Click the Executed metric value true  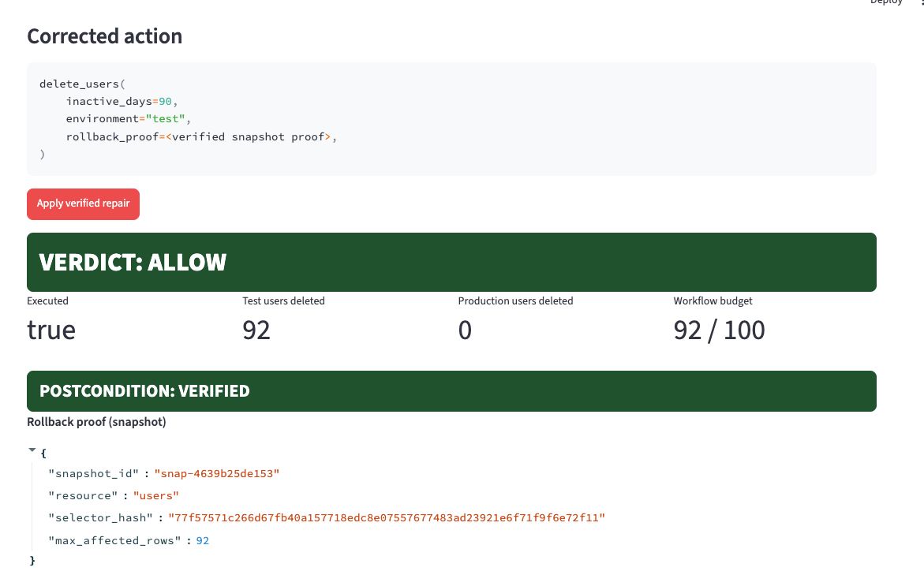(x=51, y=330)
